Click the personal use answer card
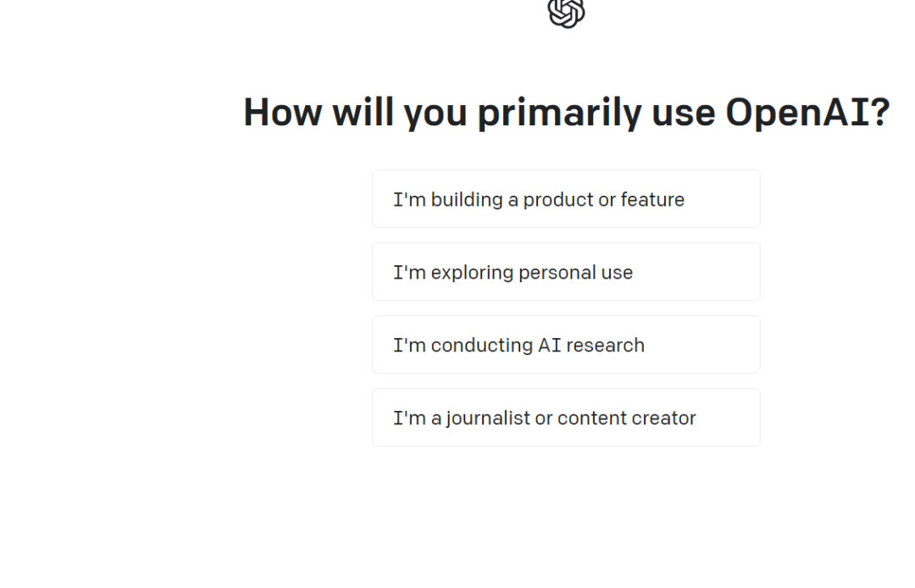The width and height of the screenshot is (915, 588). 566,272
